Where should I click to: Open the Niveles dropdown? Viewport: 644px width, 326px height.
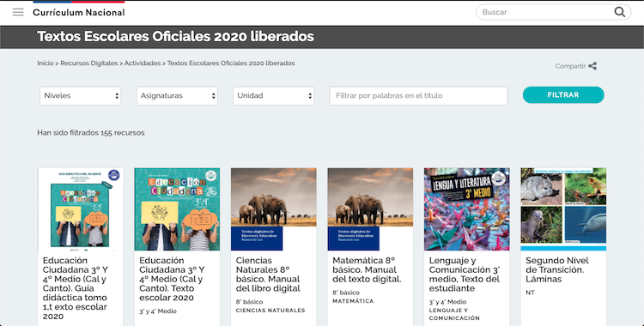81,96
